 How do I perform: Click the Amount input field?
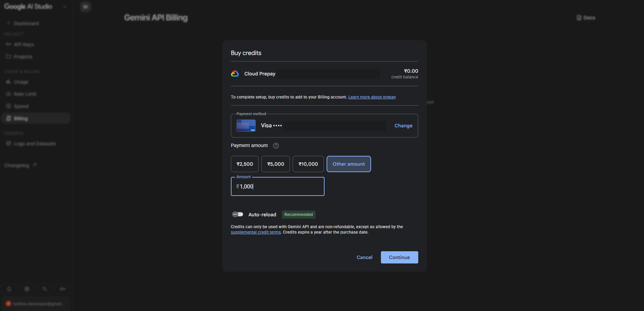coord(278,186)
